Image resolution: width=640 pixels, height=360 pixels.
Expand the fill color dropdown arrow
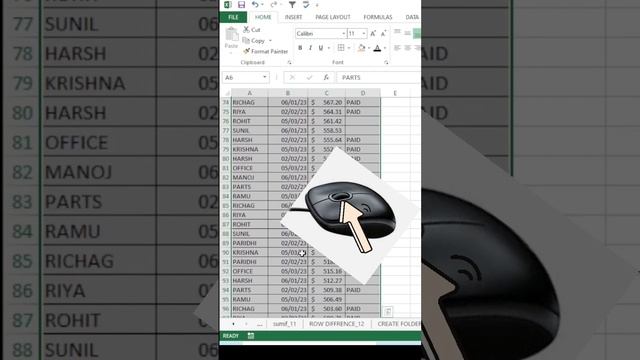[x=369, y=48]
